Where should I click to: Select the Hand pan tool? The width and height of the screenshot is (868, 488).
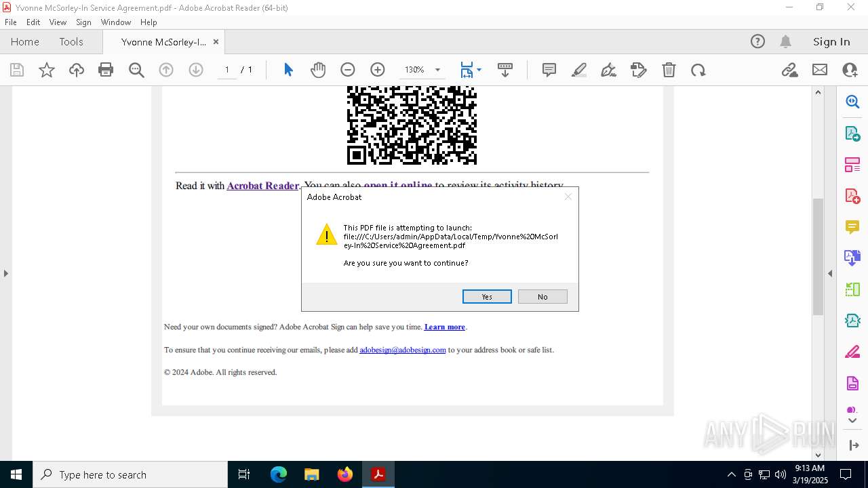318,70
